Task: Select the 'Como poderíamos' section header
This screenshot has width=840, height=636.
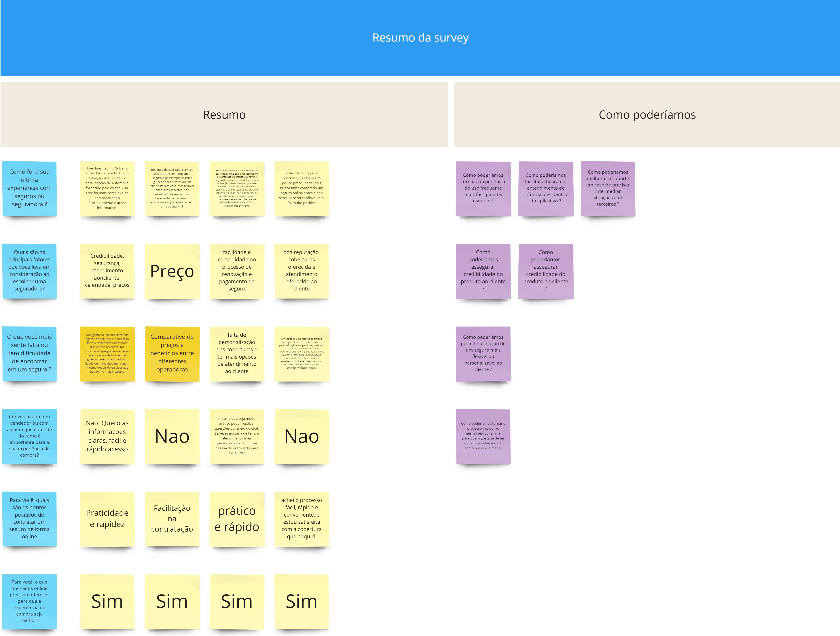Action: [647, 114]
